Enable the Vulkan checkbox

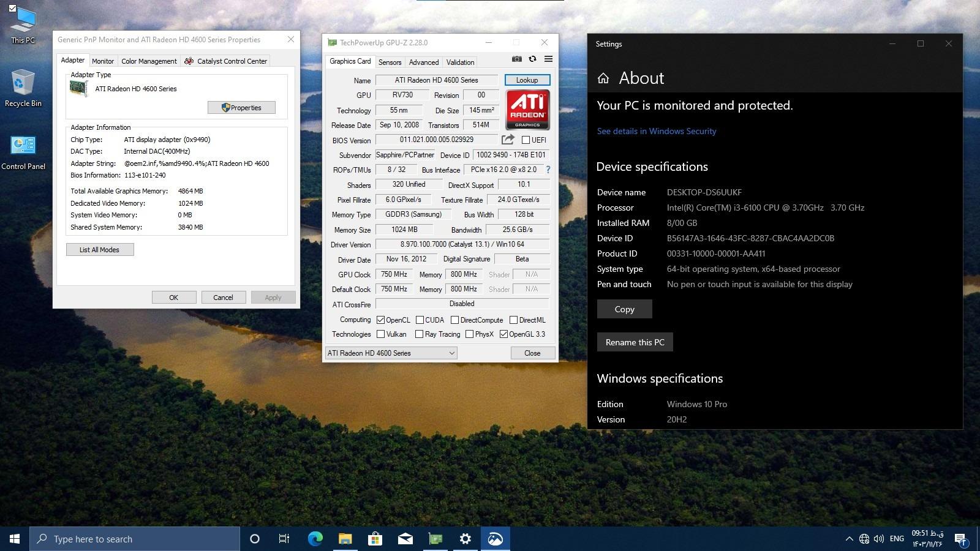[381, 334]
